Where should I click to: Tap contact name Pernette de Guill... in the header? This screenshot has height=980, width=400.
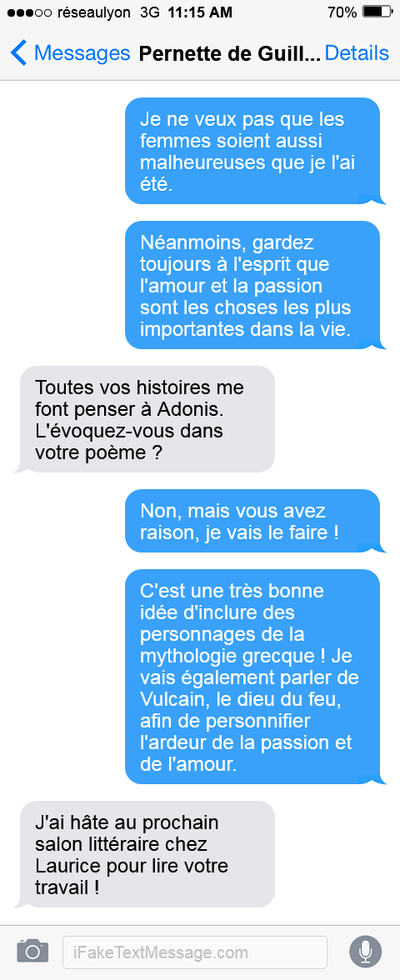[229, 53]
